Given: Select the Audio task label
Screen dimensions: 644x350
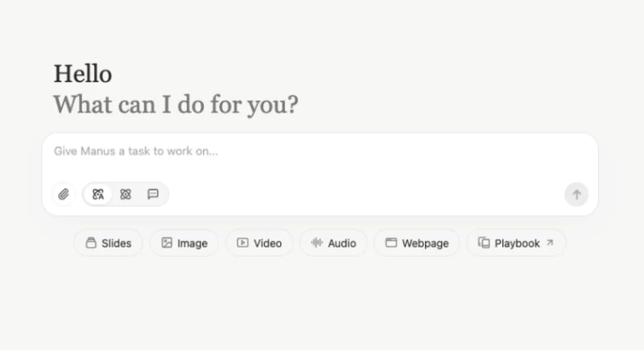Looking at the screenshot, I should [x=342, y=243].
